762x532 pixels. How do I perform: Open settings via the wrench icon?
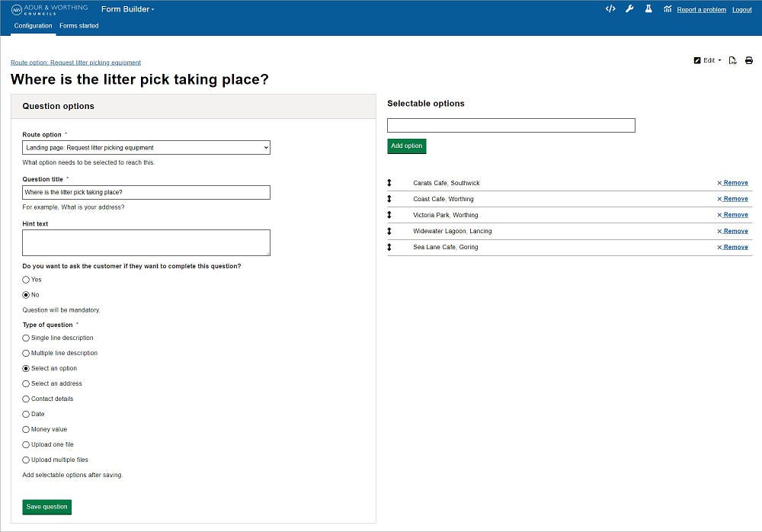point(629,9)
